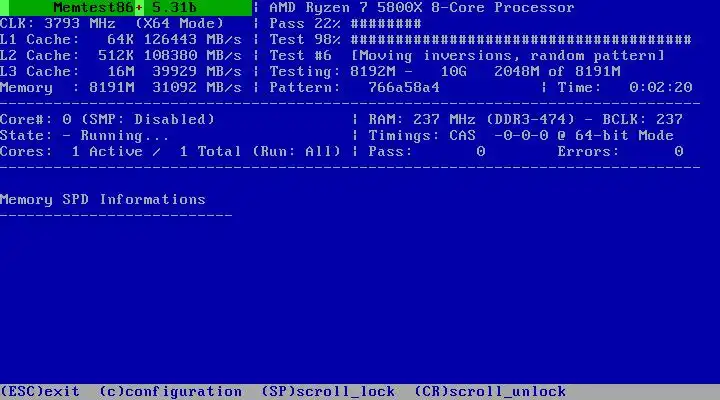Select the CLK: 3793 MHz text
This screenshot has height=400, width=720.
click(58, 23)
